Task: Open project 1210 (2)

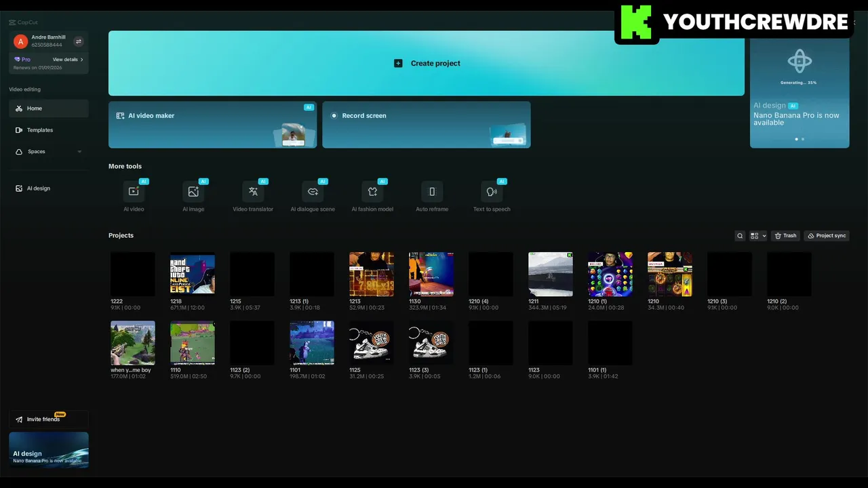Action: [789, 274]
